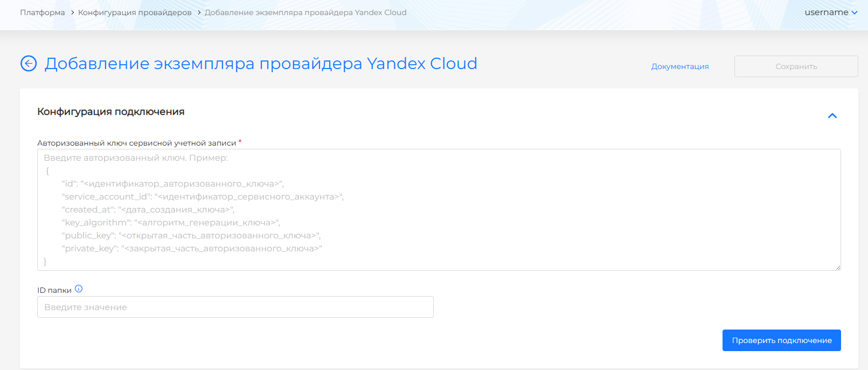Viewport: 868px width, 370px height.
Task: Click the ID папки input field
Action: click(235, 307)
